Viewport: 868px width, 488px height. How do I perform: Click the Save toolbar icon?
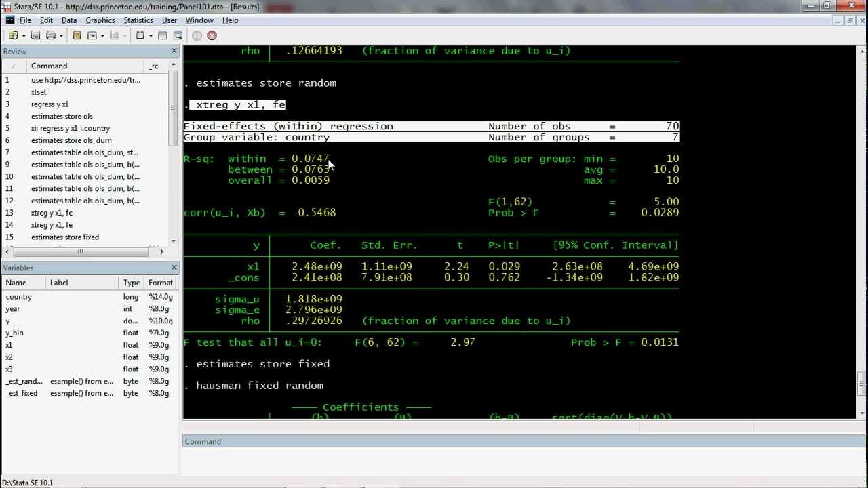[x=35, y=35]
